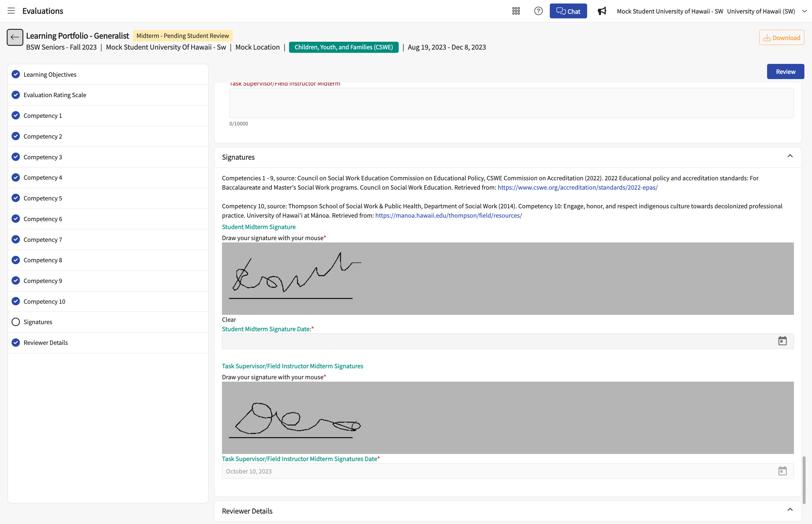Open the help question mark icon
Viewport: 812px width, 524px height.
(538, 11)
